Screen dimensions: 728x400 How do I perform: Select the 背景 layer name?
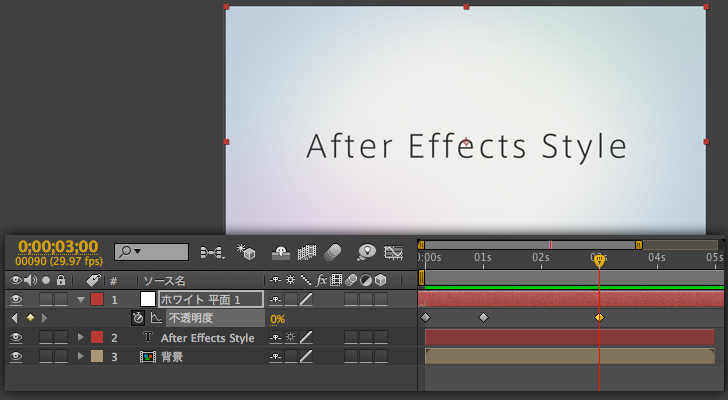[x=172, y=357]
